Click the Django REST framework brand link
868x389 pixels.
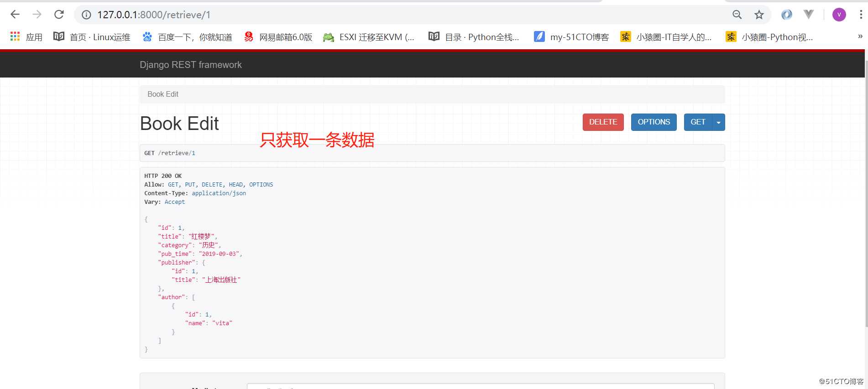(191, 65)
